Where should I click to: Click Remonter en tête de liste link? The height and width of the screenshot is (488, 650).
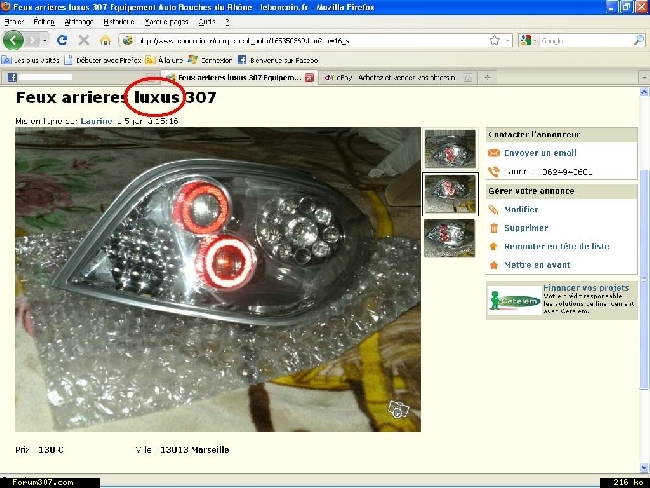(557, 246)
